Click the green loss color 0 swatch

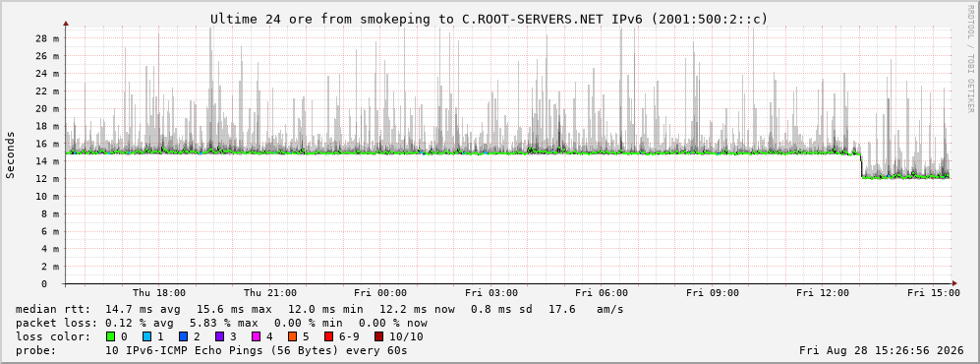[x=111, y=336]
